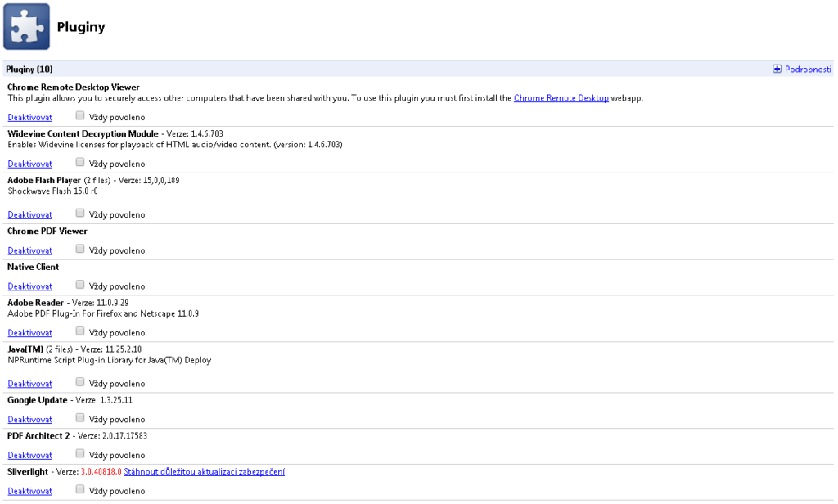The image size is (838, 504).
Task: Deactivate Adobe Reader plugin
Action: click(x=29, y=334)
